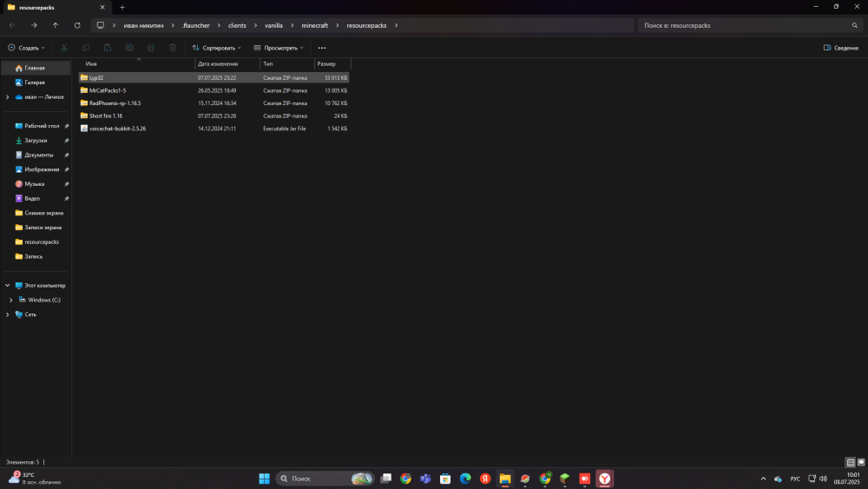Refresh the resourcepacks folder view

pos(77,25)
